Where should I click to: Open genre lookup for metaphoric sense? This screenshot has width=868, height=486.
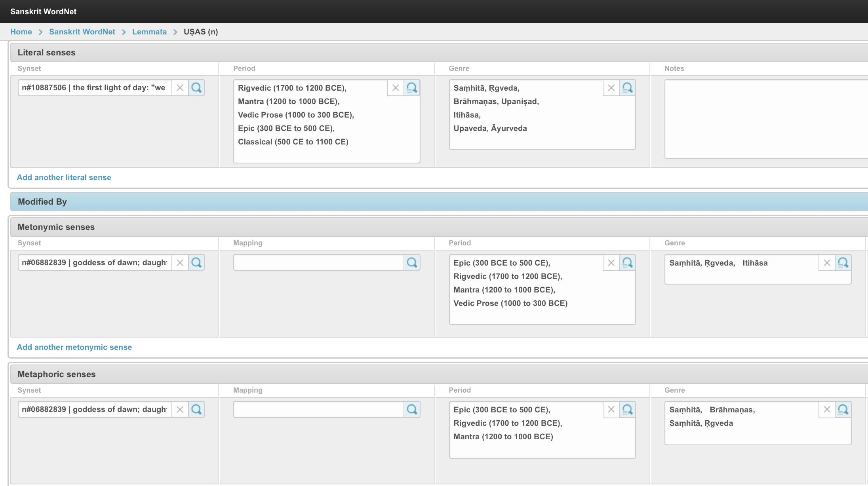click(843, 410)
